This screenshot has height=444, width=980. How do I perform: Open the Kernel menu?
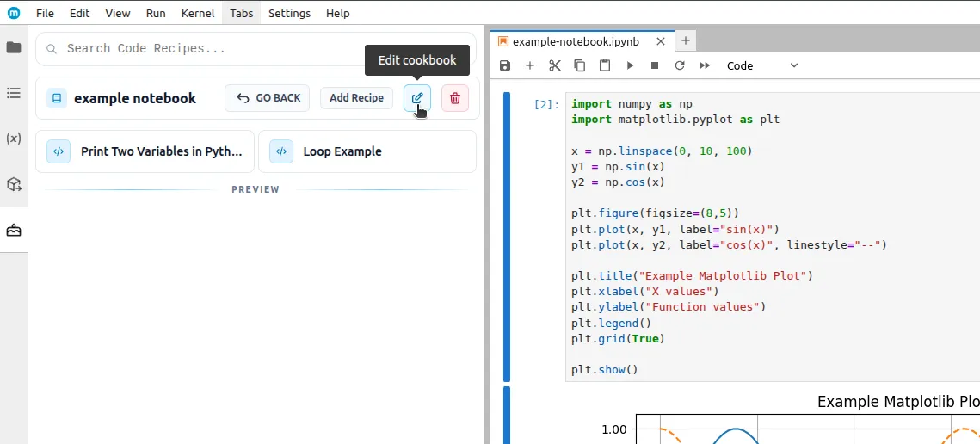198,13
